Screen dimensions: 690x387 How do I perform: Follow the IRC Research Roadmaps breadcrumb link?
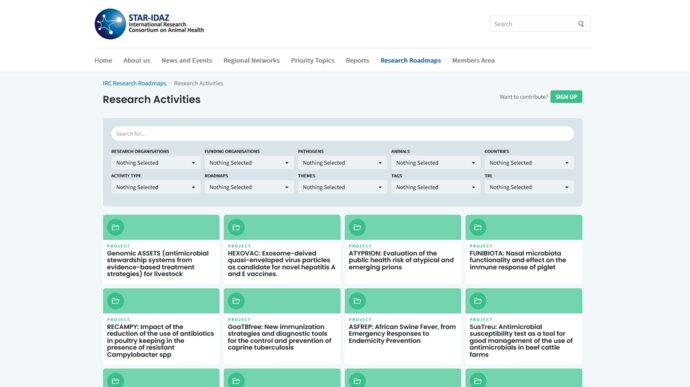pos(134,83)
